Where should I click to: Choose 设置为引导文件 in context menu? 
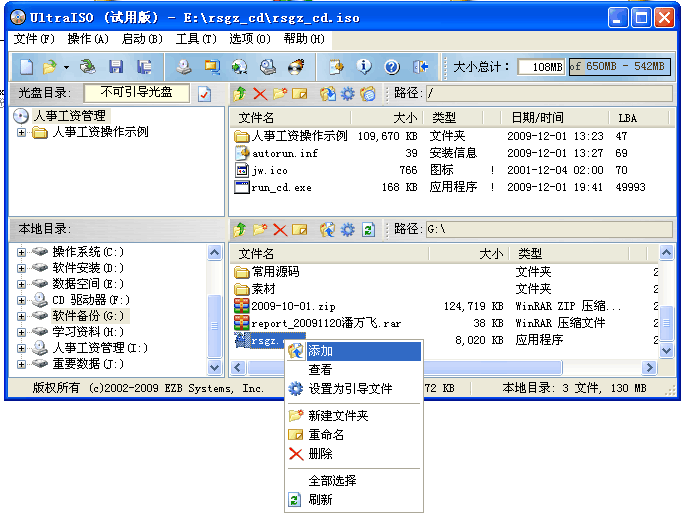coord(354,388)
